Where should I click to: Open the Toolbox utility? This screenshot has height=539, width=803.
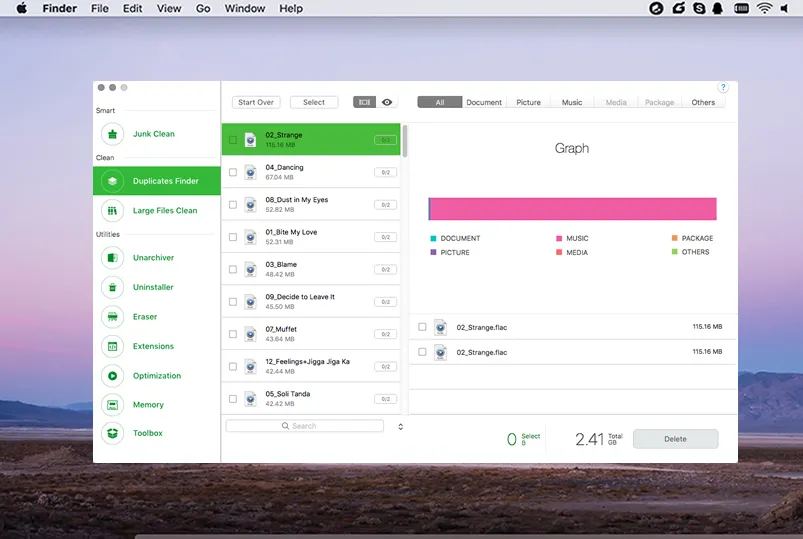(x=147, y=434)
